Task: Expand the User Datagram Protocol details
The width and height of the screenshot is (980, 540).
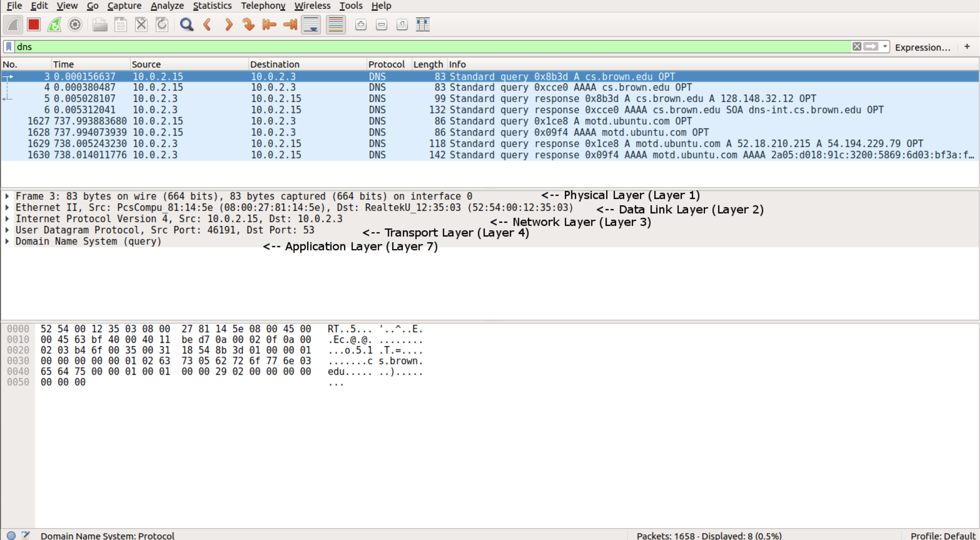Action: click(x=7, y=230)
